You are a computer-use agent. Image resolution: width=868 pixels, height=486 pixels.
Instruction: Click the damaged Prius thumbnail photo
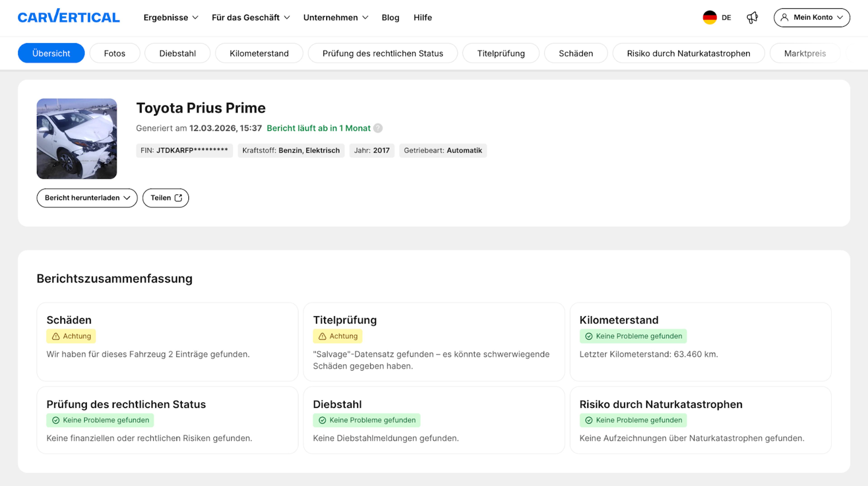[77, 139]
